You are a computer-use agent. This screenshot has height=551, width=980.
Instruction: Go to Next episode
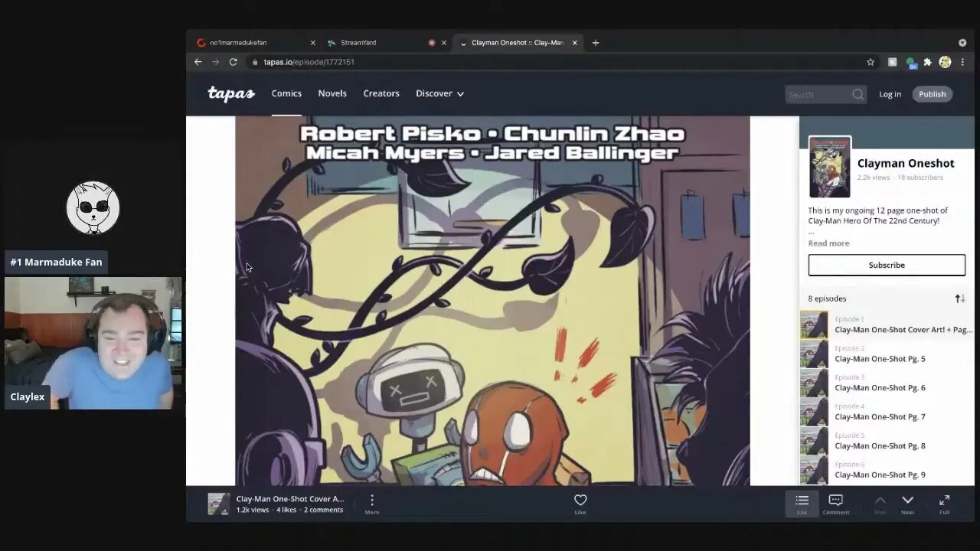(x=907, y=503)
